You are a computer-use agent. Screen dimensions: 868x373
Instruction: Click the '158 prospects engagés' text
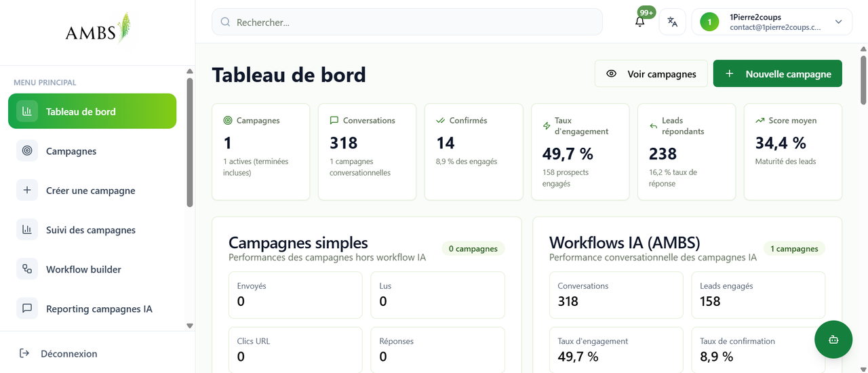point(566,178)
